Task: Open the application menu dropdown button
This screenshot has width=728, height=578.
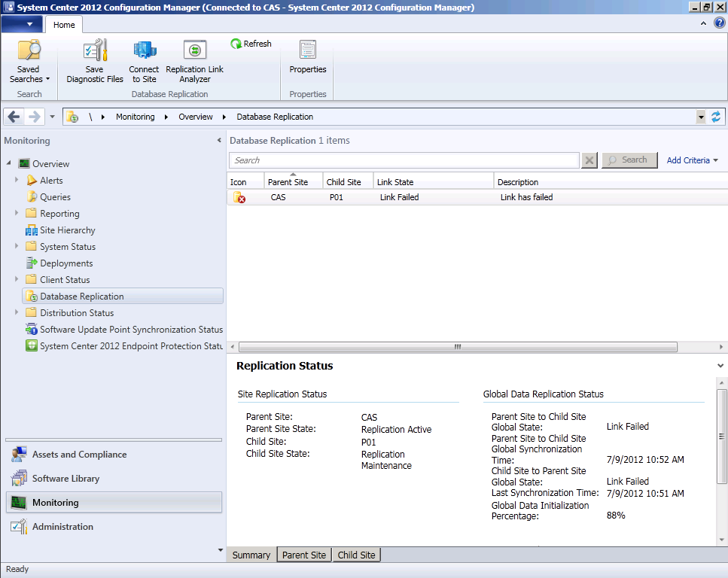Action: [22, 24]
